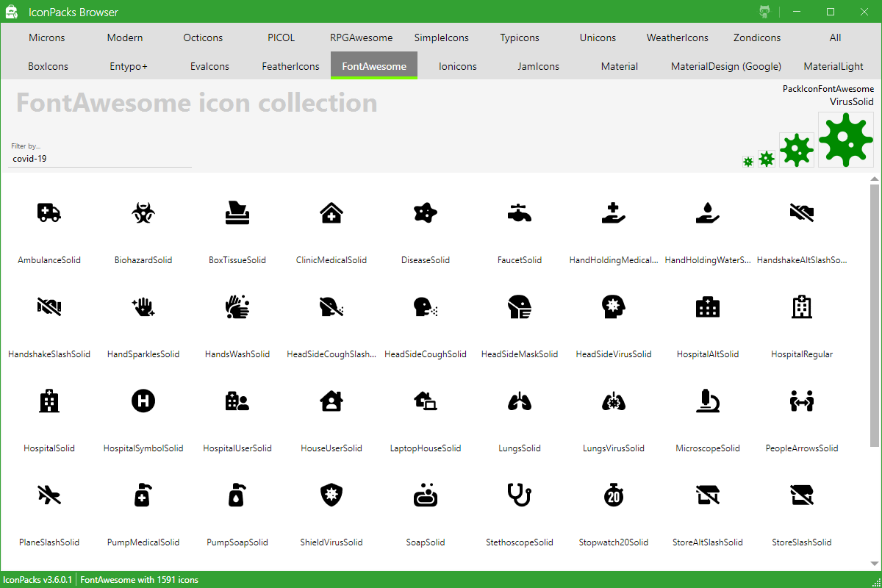Pick the HandHoldingMedical icon
This screenshot has height=588, width=882.
click(x=614, y=213)
